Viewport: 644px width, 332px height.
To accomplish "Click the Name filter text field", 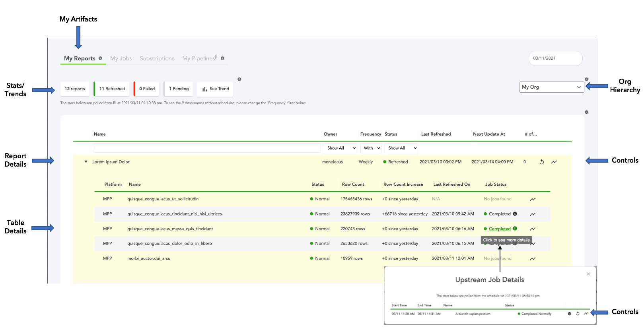I will point(207,148).
